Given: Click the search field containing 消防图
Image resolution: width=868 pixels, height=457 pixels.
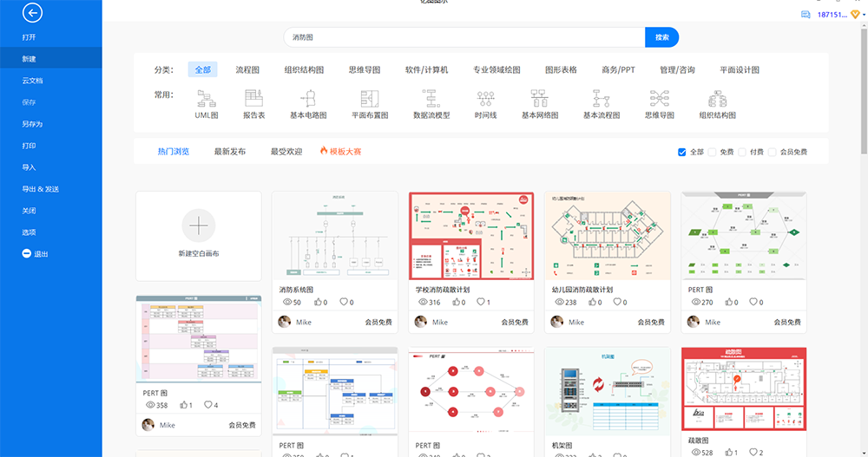Looking at the screenshot, I should (x=464, y=37).
